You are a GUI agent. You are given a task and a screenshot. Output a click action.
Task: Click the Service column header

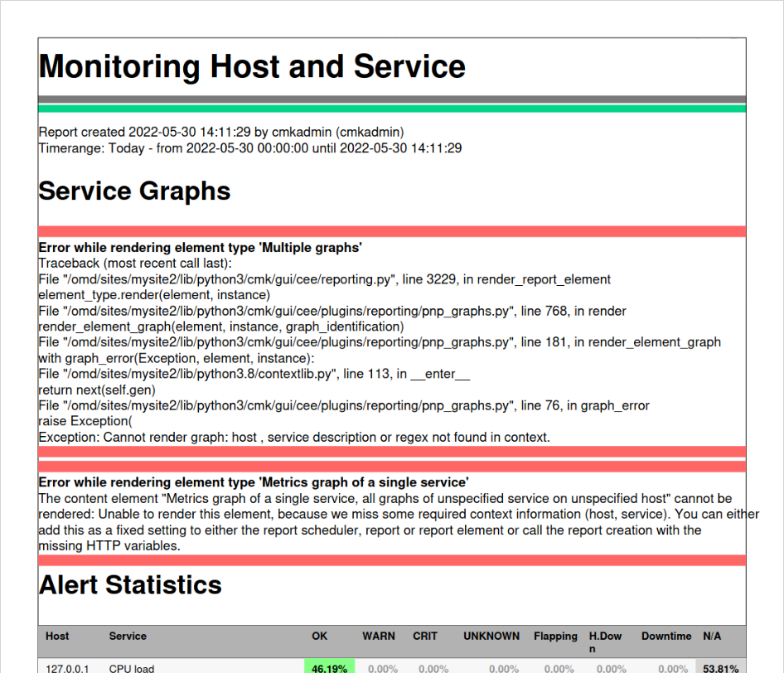pyautogui.click(x=127, y=636)
